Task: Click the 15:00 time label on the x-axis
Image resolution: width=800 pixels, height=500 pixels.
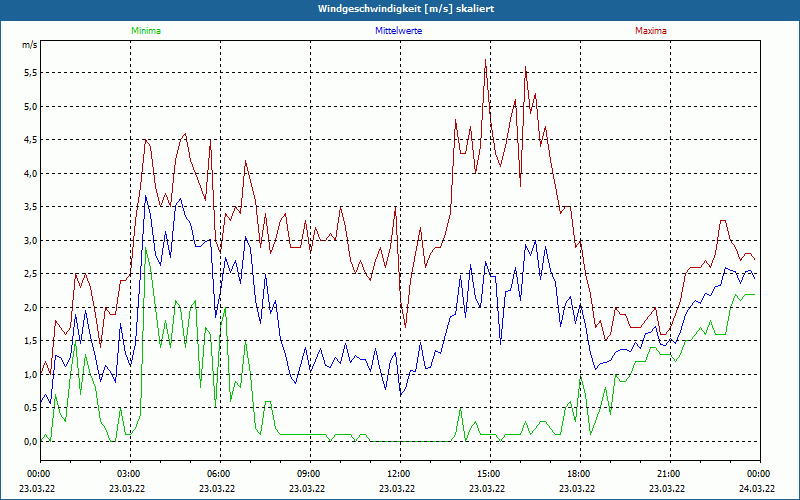Action: pyautogui.click(x=490, y=474)
